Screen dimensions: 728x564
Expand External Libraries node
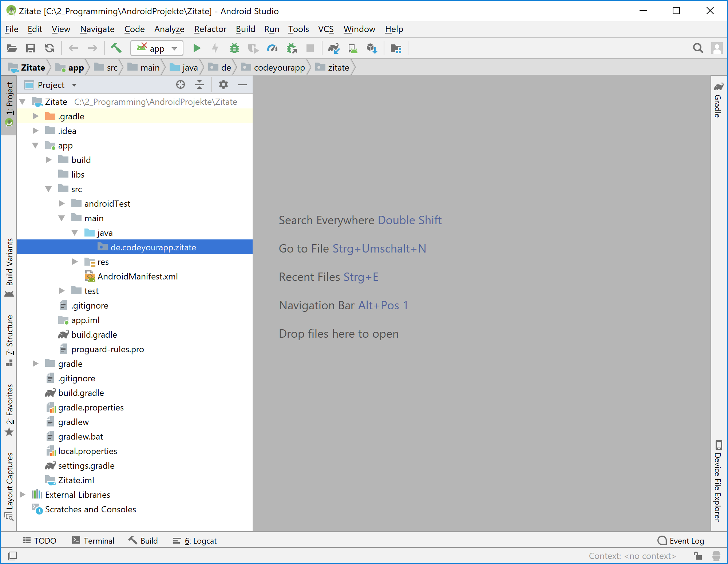(x=23, y=495)
